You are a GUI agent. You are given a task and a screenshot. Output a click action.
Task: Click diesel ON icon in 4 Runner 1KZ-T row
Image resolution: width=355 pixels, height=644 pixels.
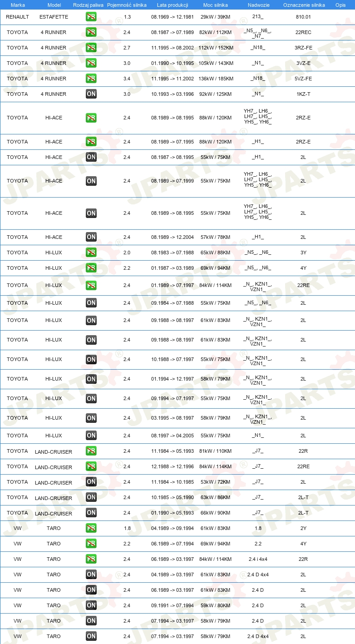(x=91, y=94)
